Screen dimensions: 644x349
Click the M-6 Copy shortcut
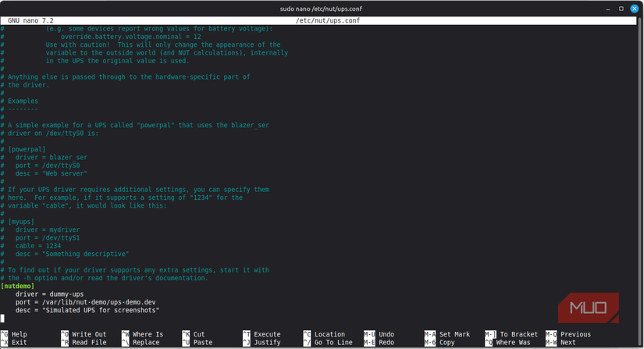(439, 343)
